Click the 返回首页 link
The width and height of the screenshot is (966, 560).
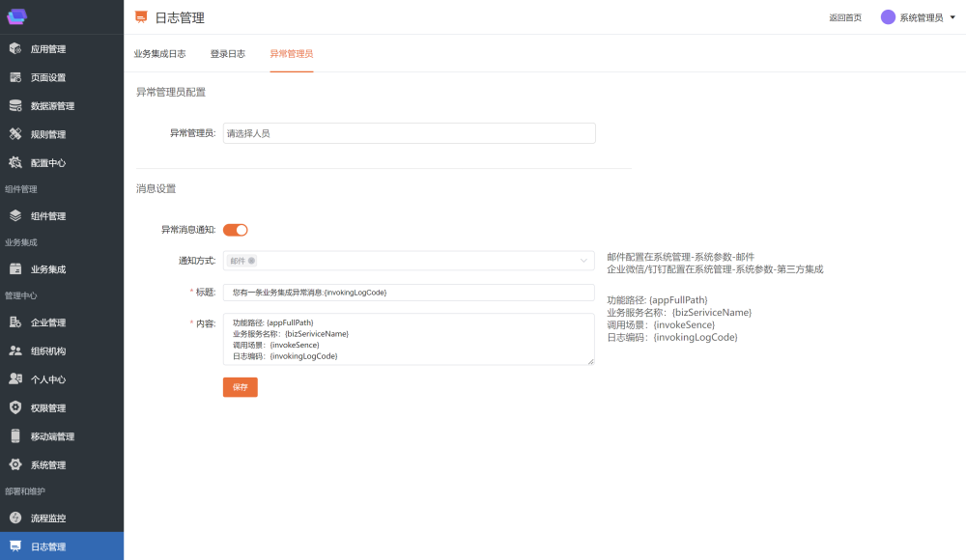click(x=844, y=17)
